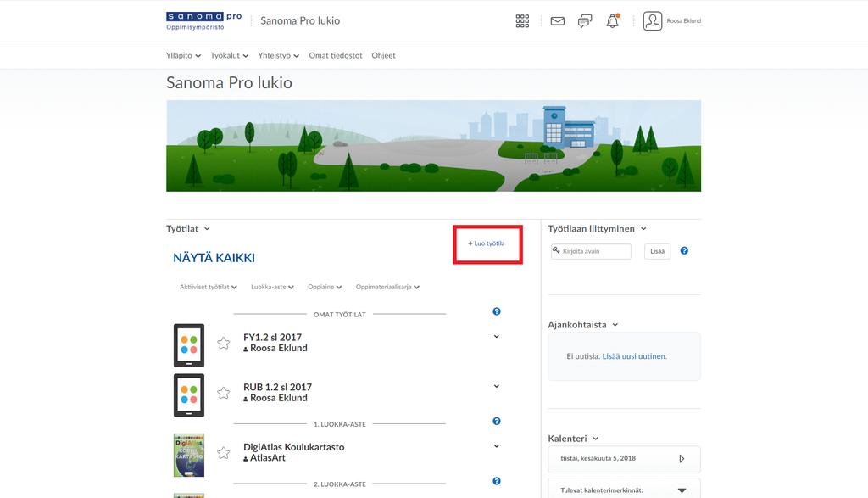Click the Sanoma Pro logo
The height and width of the screenshot is (498, 868).
point(203,20)
